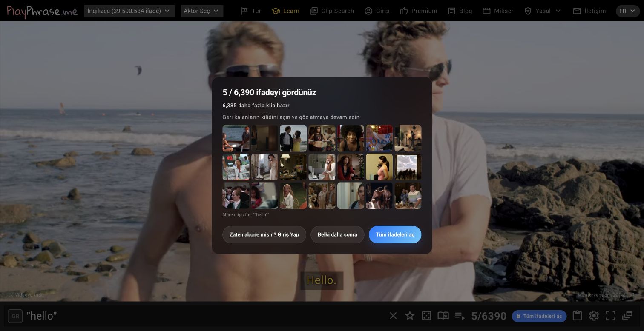Image resolution: width=644 pixels, height=331 pixels.
Task: Click the blue Tüm ifadeleri aç dialog button
Action: (x=395, y=234)
